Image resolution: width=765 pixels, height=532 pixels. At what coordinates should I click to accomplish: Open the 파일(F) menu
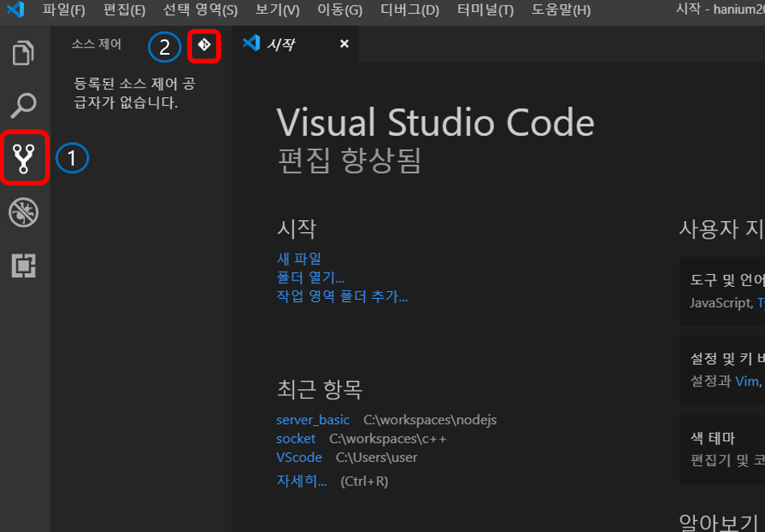click(63, 10)
